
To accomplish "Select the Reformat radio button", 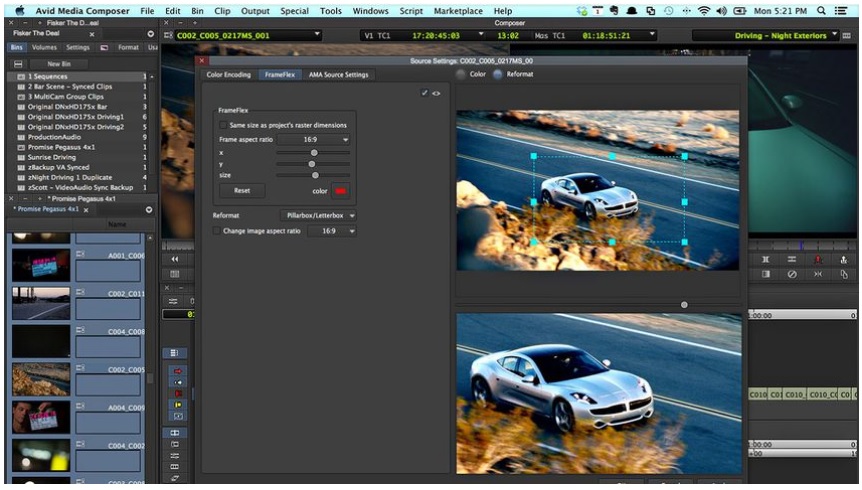I will [498, 74].
